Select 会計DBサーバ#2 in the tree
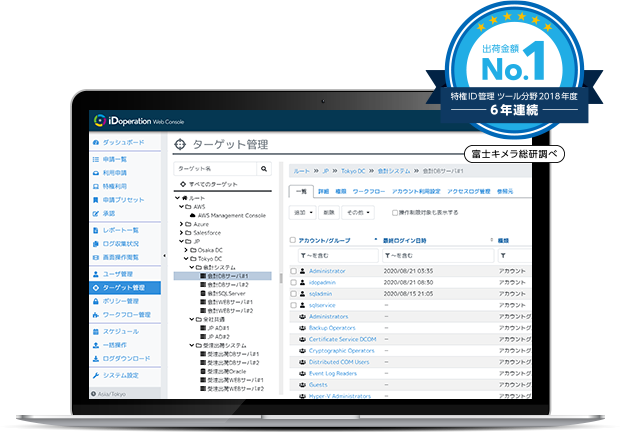This screenshot has width=620, height=433. pos(228,285)
